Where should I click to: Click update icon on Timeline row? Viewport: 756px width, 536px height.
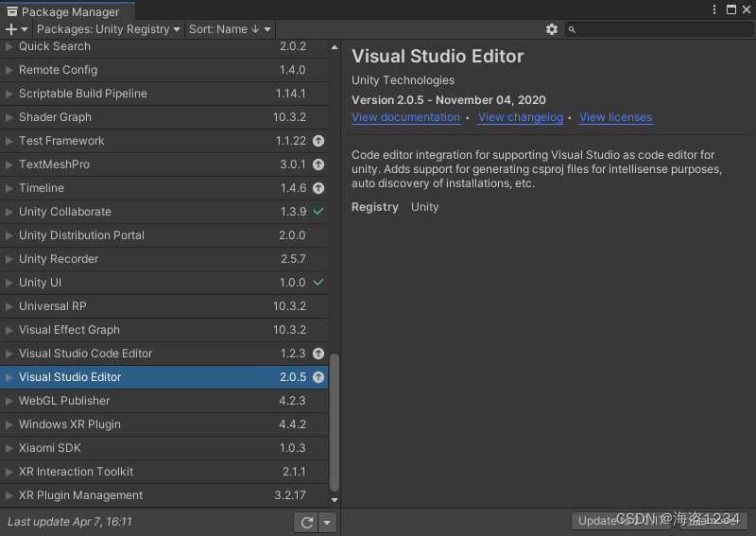coord(318,188)
